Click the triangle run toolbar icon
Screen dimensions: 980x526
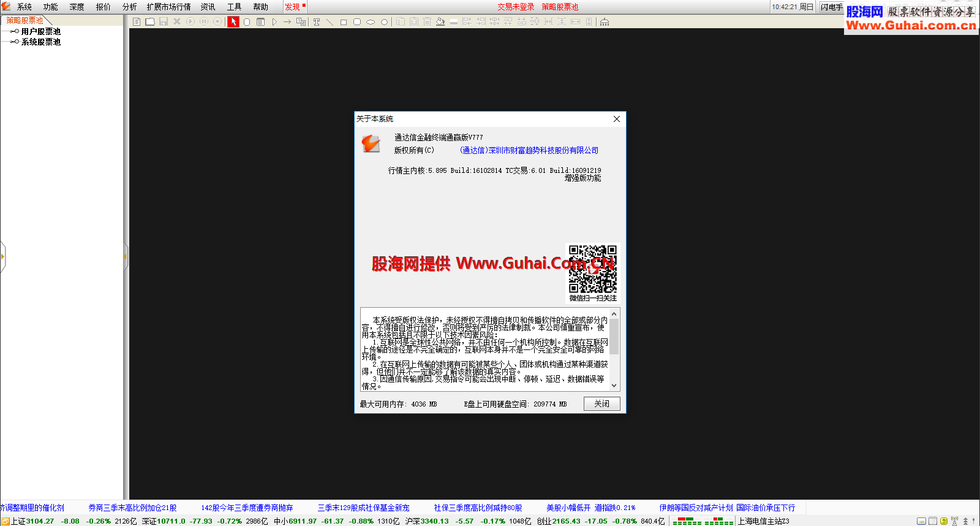click(274, 21)
